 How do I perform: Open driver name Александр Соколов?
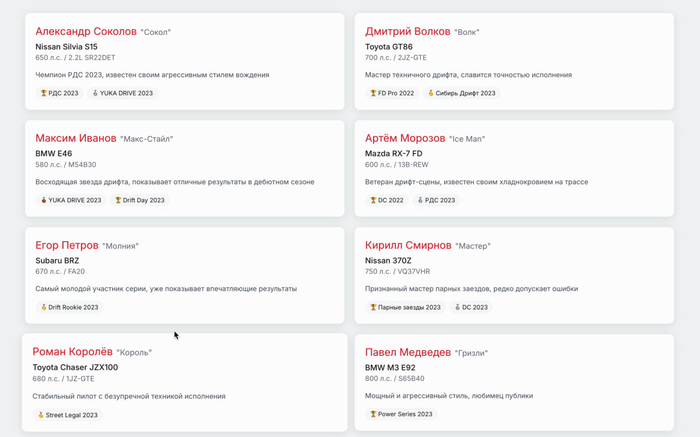(x=86, y=31)
